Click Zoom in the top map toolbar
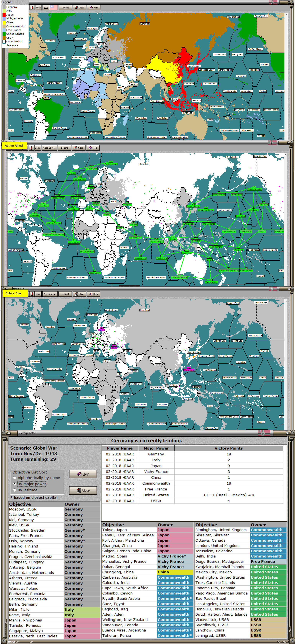The image size is (295, 644). 39,8
